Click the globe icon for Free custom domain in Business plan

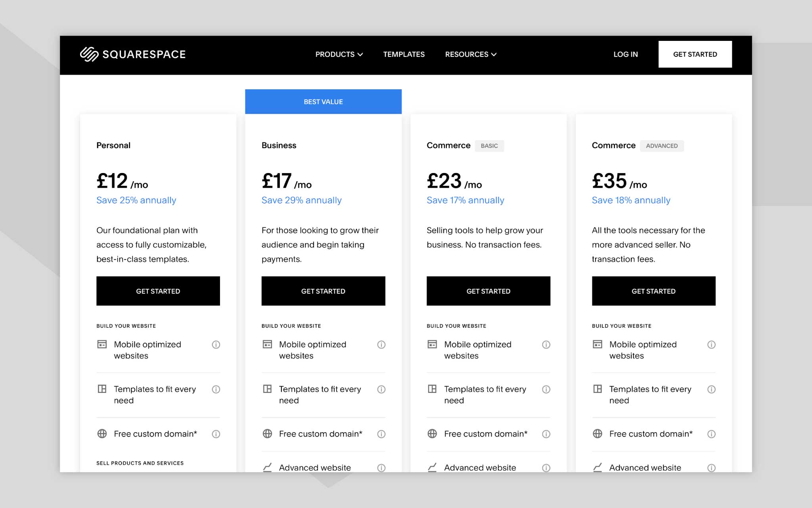click(268, 434)
